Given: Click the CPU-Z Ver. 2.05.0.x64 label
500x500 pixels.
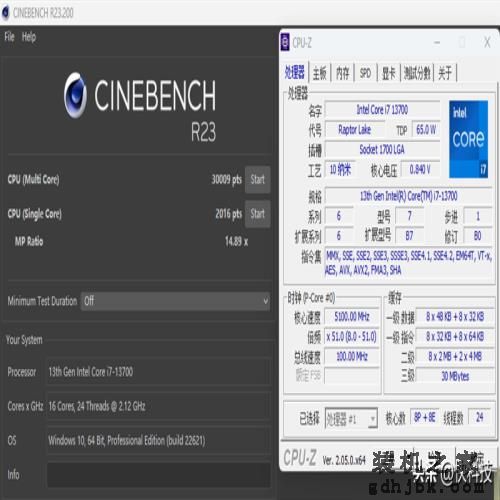Looking at the screenshot, I should coord(344,460).
